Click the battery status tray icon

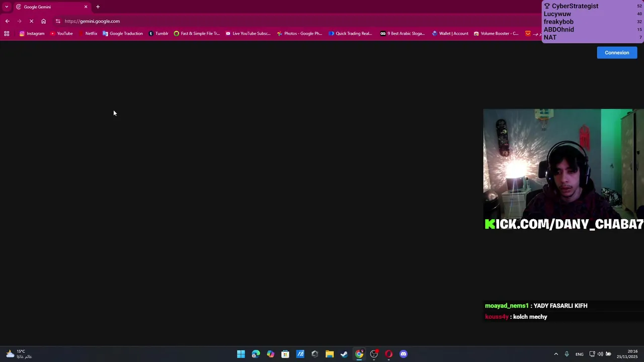click(x=608, y=354)
